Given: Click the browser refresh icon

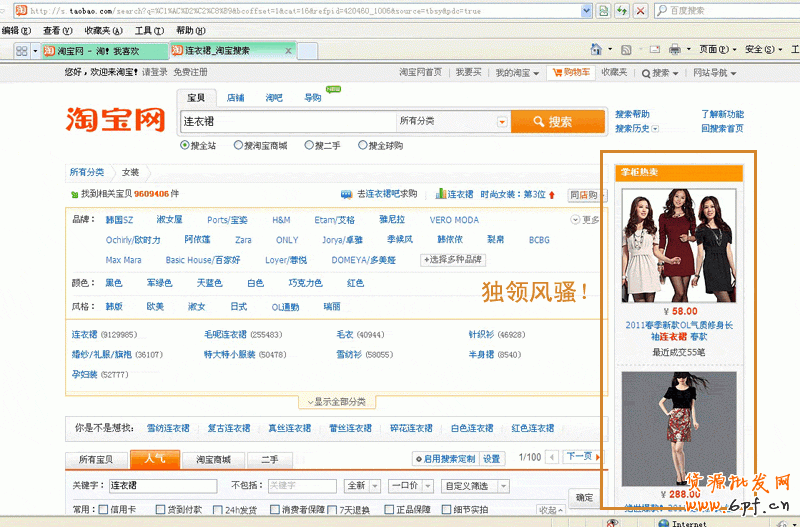Looking at the screenshot, I should [621, 10].
